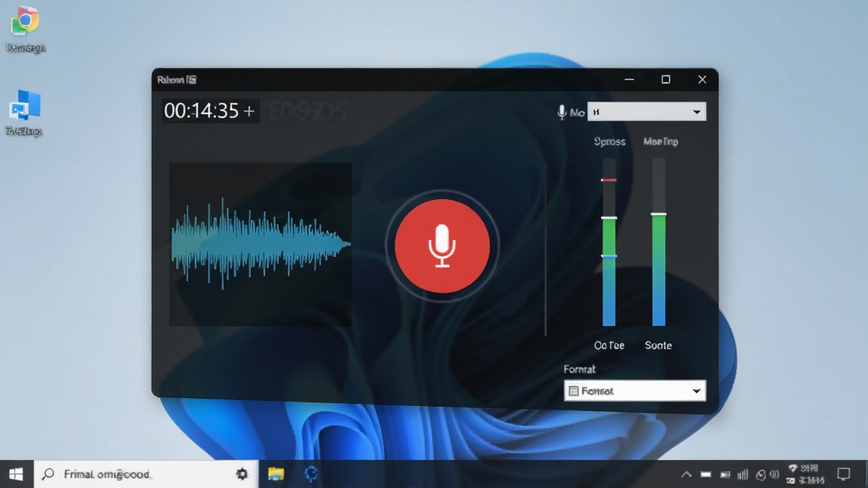
Task: Click the 00:14:35 timer display
Action: 202,111
